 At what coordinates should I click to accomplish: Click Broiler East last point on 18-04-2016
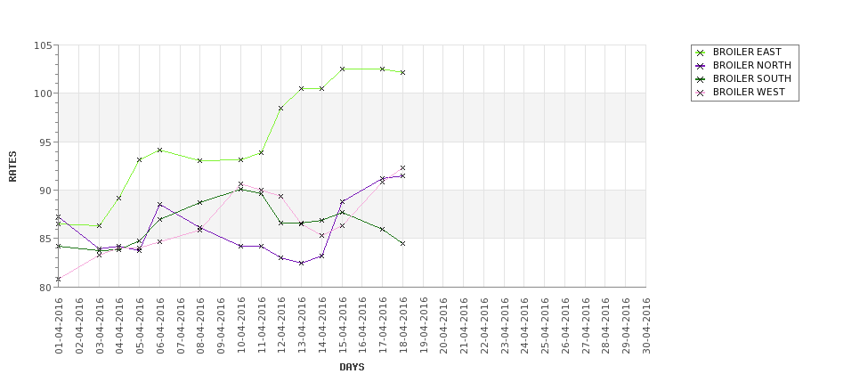click(402, 72)
